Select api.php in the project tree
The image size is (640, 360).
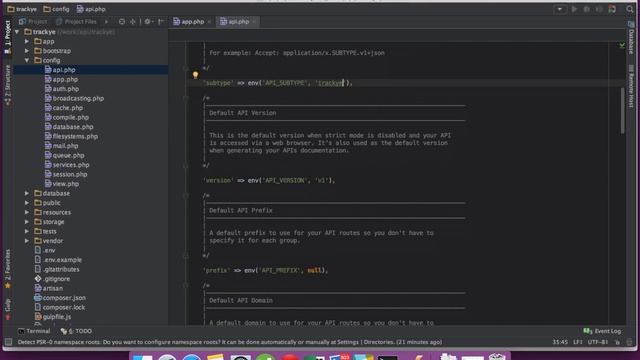pyautogui.click(x=91, y=70)
